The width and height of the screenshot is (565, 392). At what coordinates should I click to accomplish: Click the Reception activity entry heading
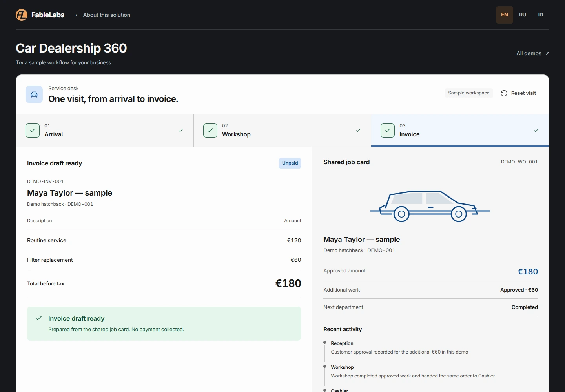342,343
